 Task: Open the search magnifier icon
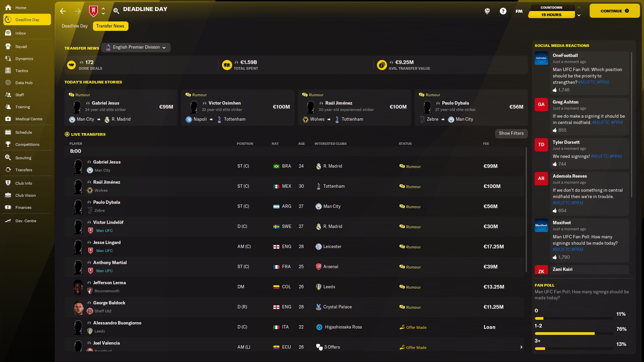[x=116, y=11]
